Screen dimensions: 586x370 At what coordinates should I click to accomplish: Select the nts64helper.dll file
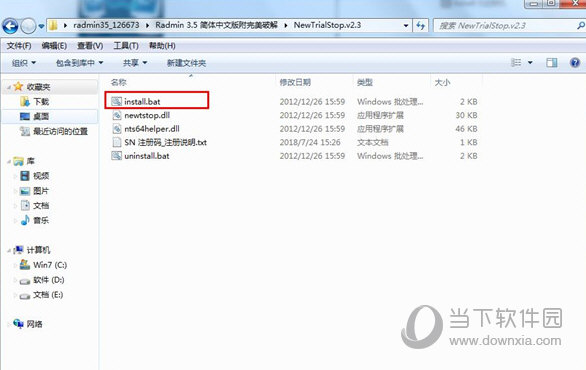pyautogui.click(x=152, y=129)
